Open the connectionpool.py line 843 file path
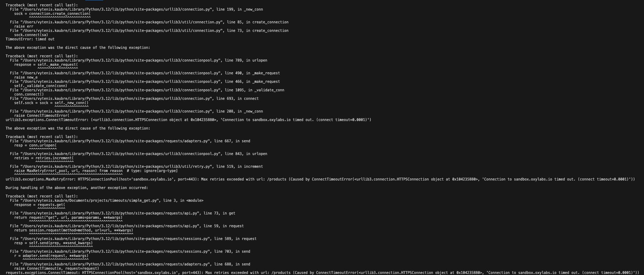This screenshot has width=644, height=275. pos(121,154)
